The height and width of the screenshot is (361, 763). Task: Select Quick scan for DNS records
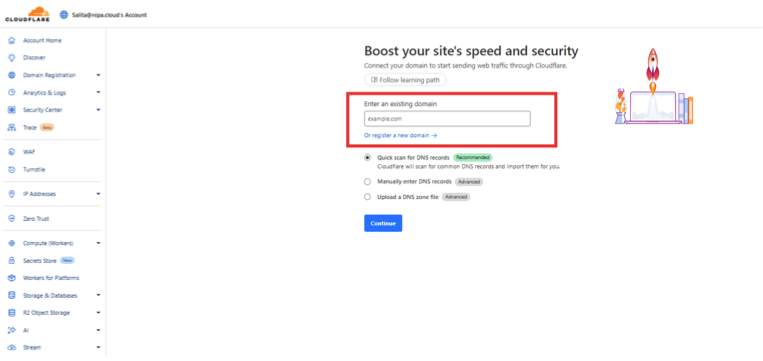367,158
